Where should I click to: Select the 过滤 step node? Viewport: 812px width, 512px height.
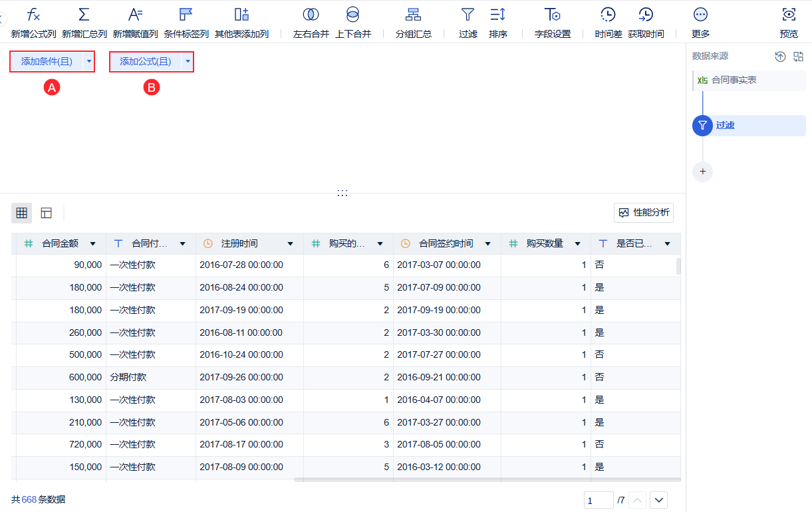pos(749,125)
